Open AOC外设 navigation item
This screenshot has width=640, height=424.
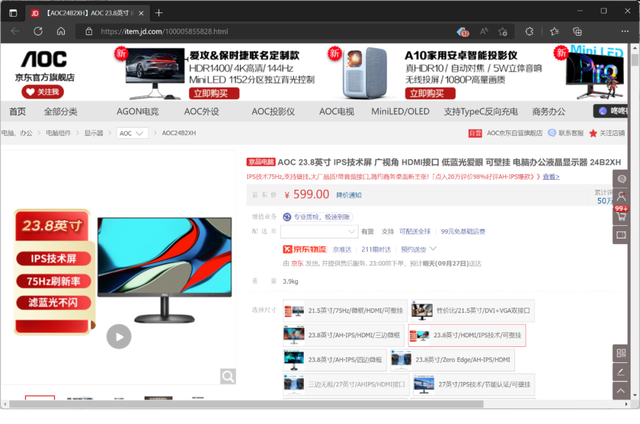pos(201,111)
